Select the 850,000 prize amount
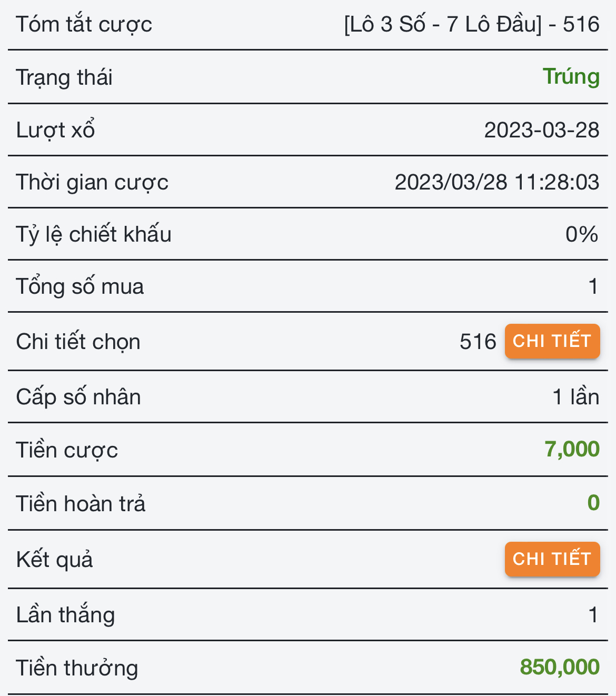 point(559,667)
